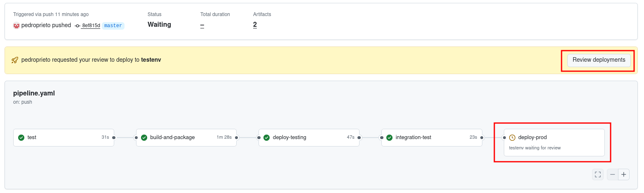
Task: Open the commit 8ef815d link
Action: (90, 26)
